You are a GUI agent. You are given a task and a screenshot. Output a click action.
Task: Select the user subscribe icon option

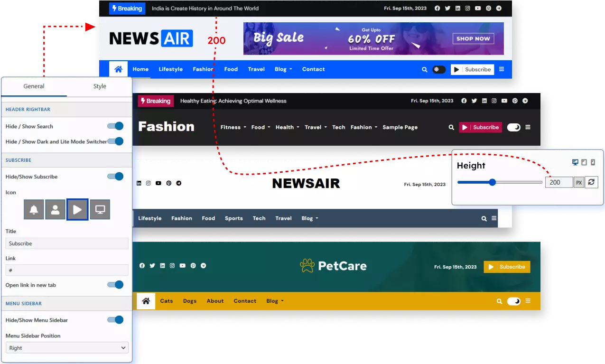[55, 209]
